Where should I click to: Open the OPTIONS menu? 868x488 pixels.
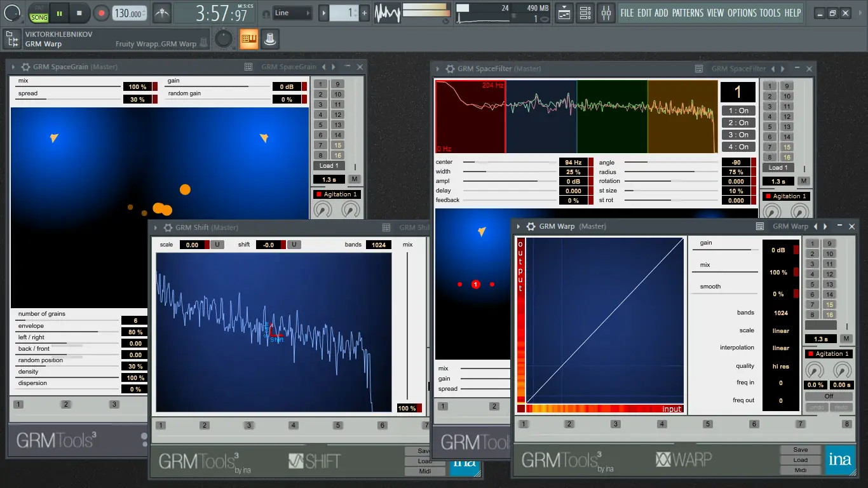[742, 13]
